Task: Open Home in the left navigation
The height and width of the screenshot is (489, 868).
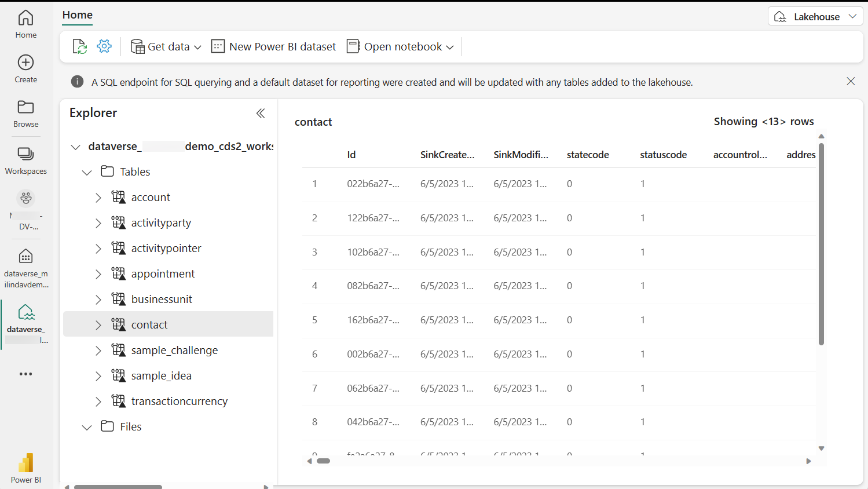Action: 25,24
